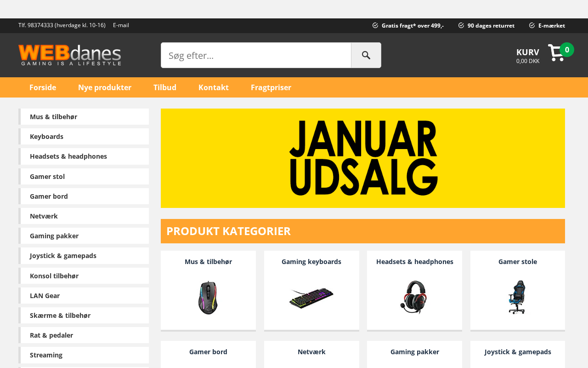This screenshot has width=588, height=368.
Task: Click the E-mail link in the top bar
Action: pos(121,25)
